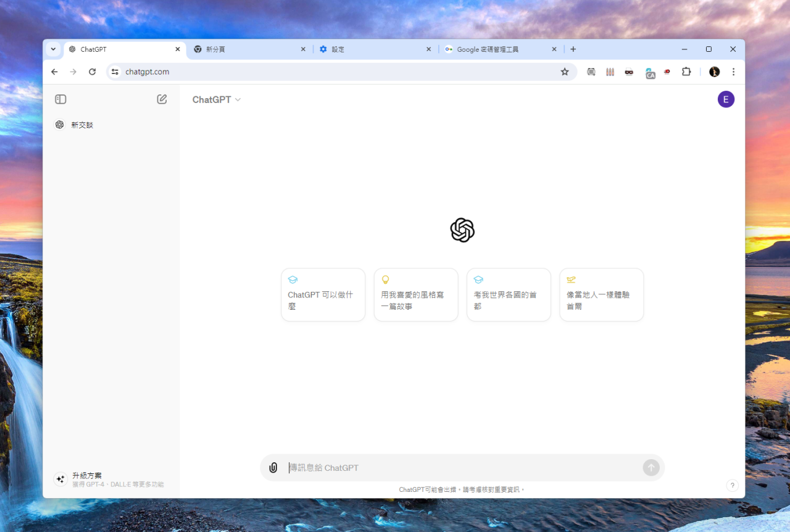
Task: Choose the 用我喜愛的風格寫一篇故事 suggestion card
Action: coord(416,295)
